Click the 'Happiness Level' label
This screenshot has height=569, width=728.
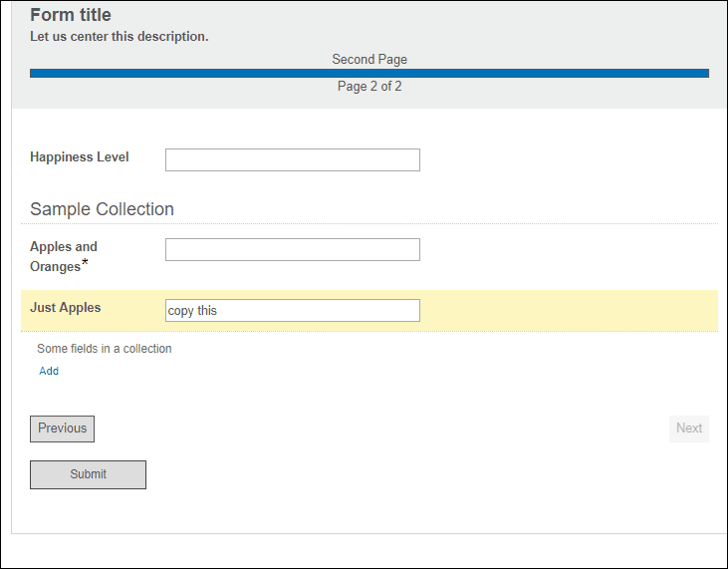coord(80,157)
